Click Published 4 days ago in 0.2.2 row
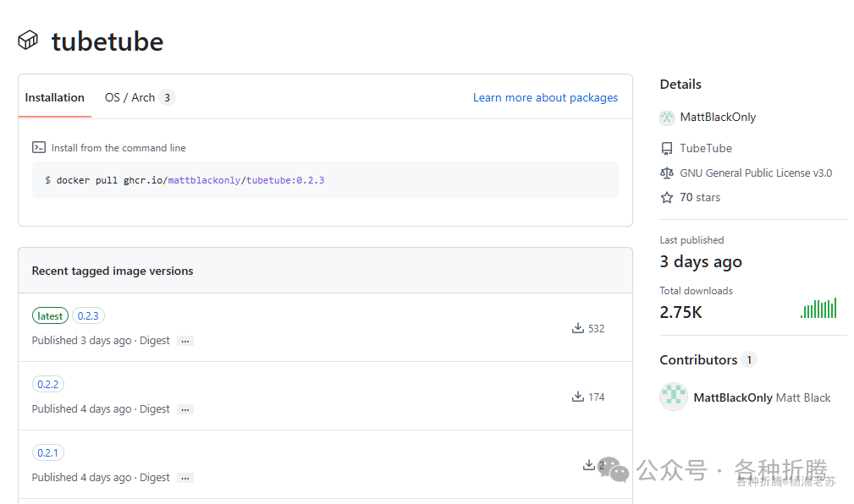This screenshot has height=504, width=854. 82,409
